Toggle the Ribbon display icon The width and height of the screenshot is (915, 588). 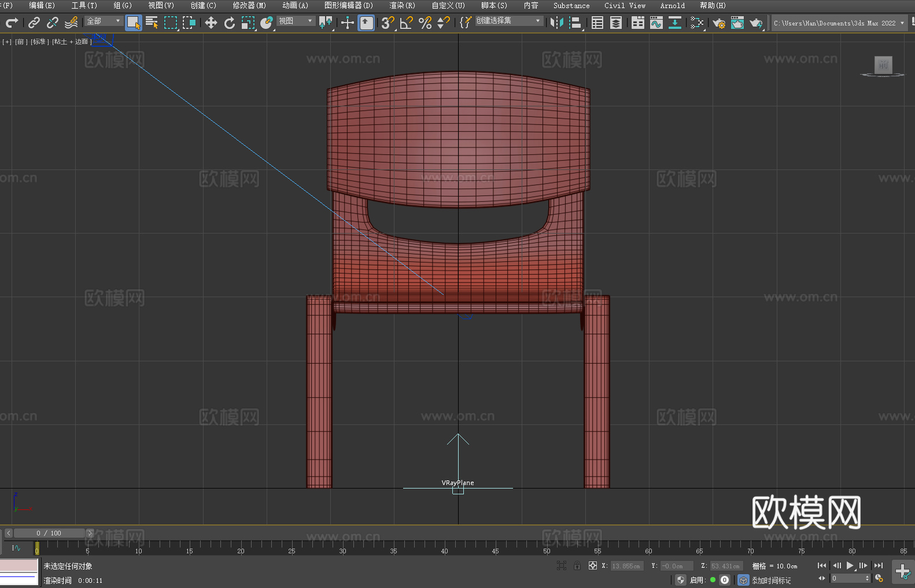click(x=638, y=23)
